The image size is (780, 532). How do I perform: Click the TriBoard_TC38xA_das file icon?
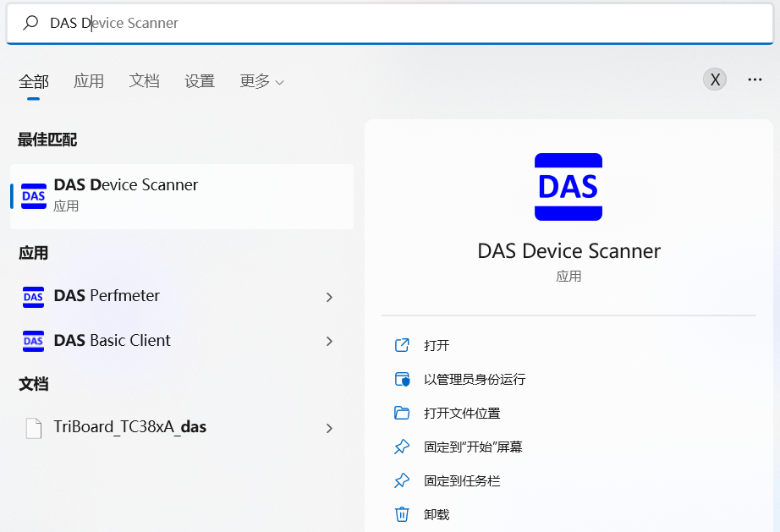coord(33,428)
